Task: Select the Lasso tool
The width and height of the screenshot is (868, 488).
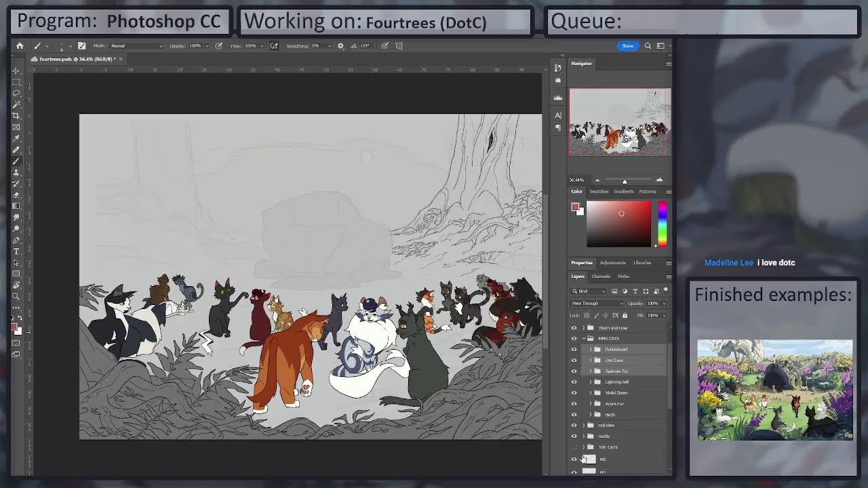Action: [x=16, y=93]
